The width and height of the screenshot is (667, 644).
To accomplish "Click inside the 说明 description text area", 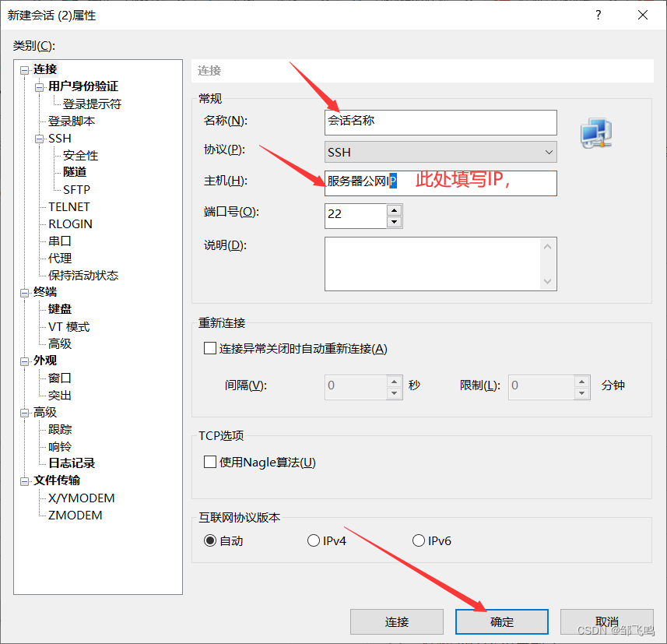I will click(x=433, y=264).
